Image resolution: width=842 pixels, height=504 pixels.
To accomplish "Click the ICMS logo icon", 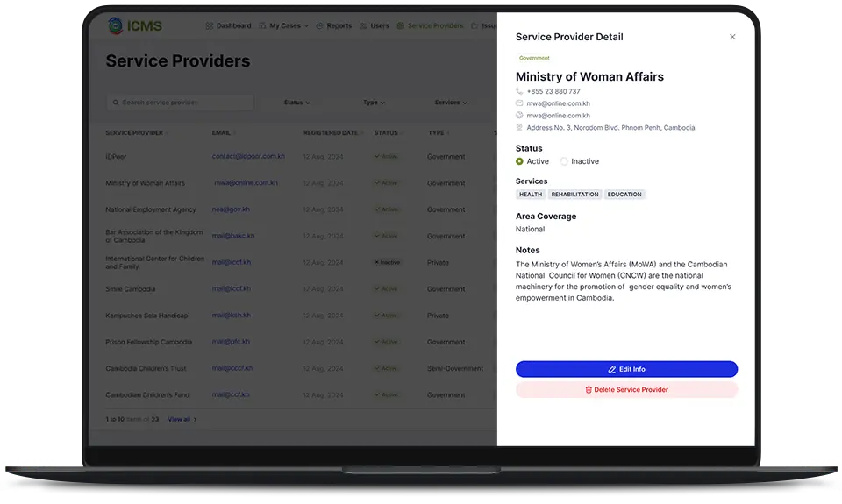I will click(x=116, y=26).
